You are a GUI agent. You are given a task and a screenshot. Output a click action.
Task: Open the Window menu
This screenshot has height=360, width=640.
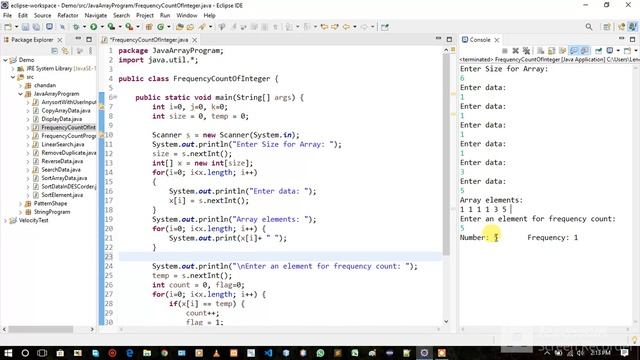187,16
